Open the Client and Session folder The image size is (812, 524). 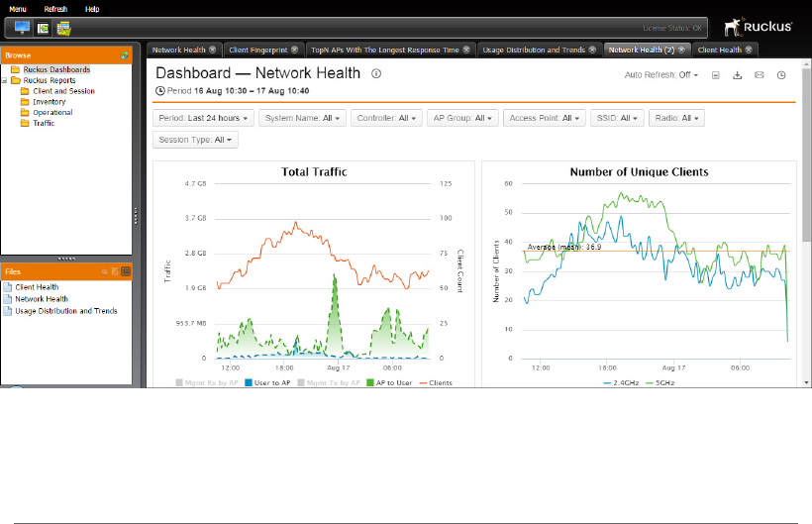point(63,91)
